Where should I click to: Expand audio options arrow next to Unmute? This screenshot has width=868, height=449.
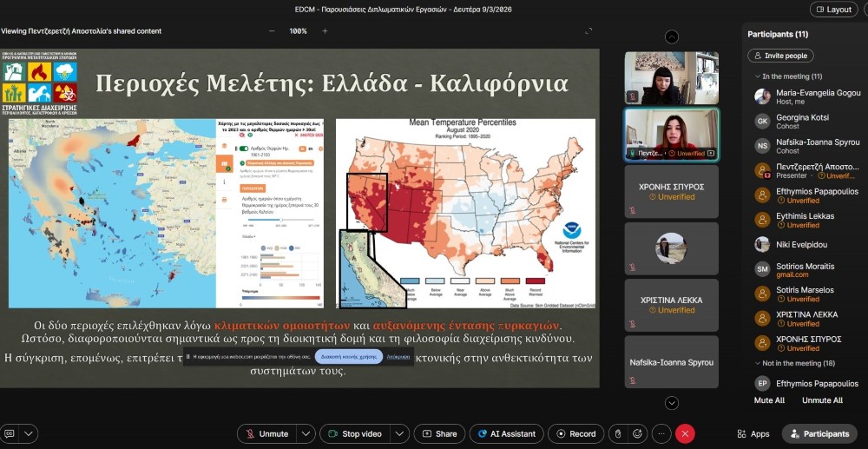tap(306, 433)
